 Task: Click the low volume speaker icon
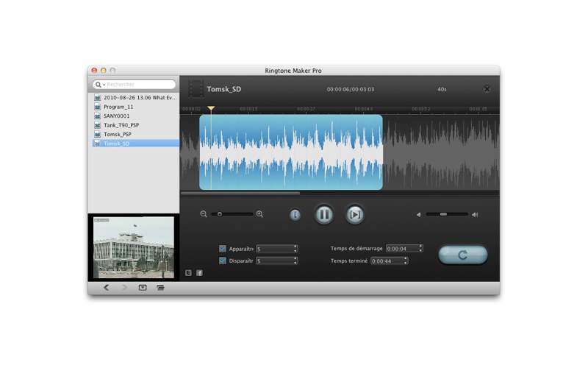click(x=419, y=214)
